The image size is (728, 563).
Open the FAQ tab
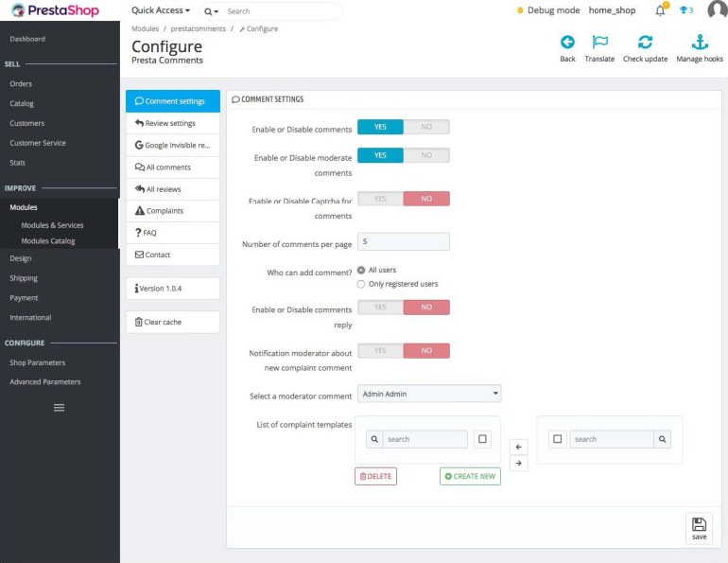173,233
